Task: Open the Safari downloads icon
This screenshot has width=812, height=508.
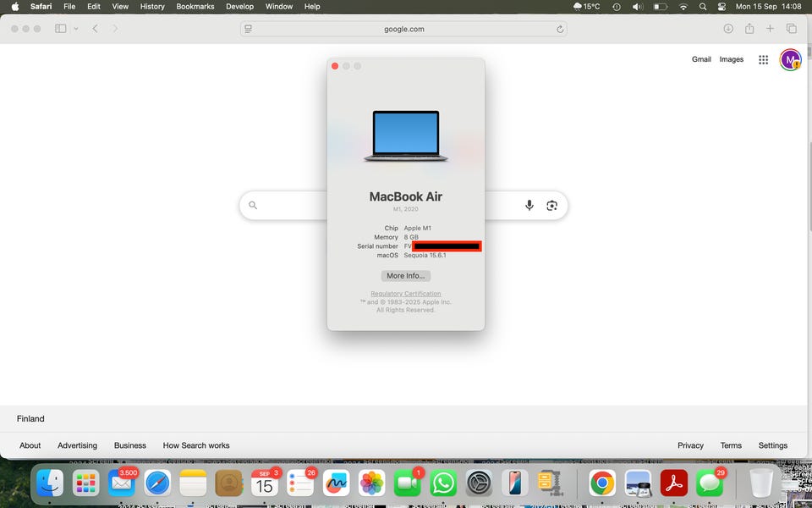Action: click(x=728, y=29)
